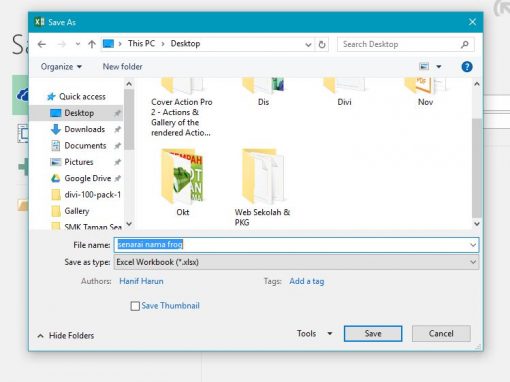Click the navigation pane down arrow

129,224
